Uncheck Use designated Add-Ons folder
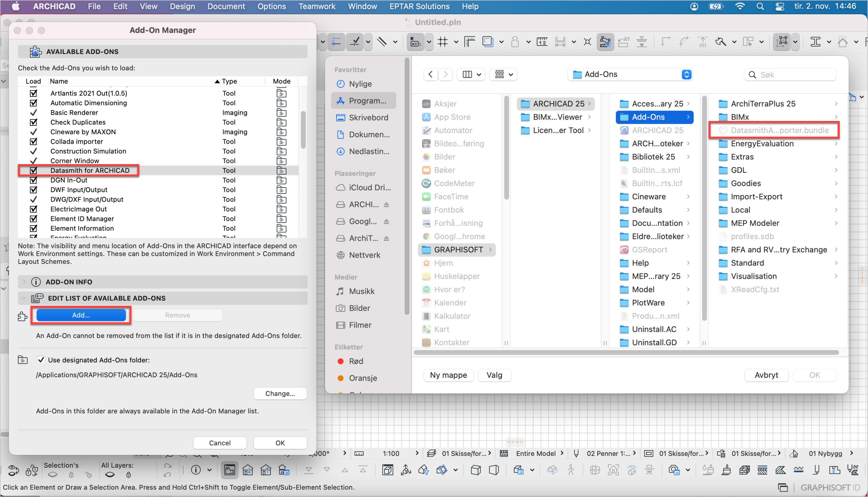 [41, 360]
